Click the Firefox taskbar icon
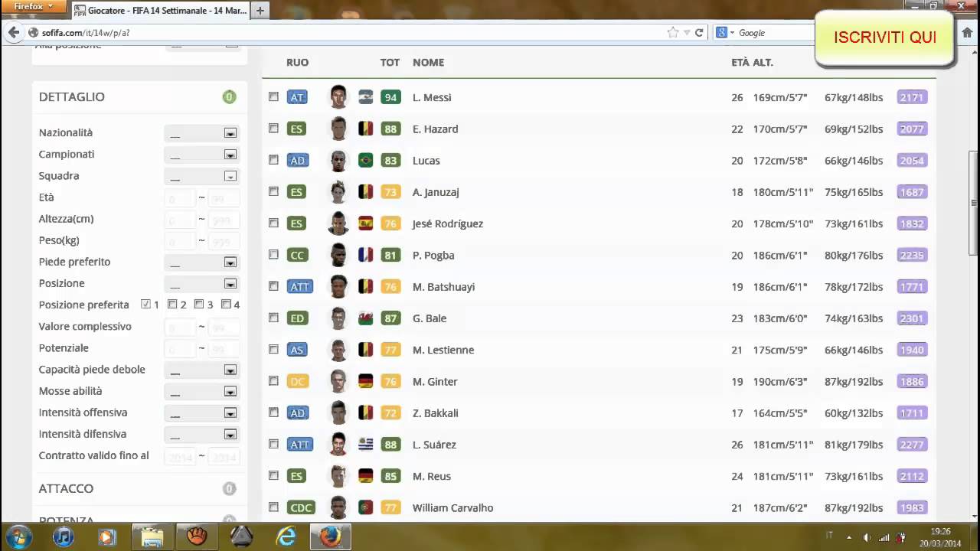The image size is (980, 551). (x=330, y=536)
